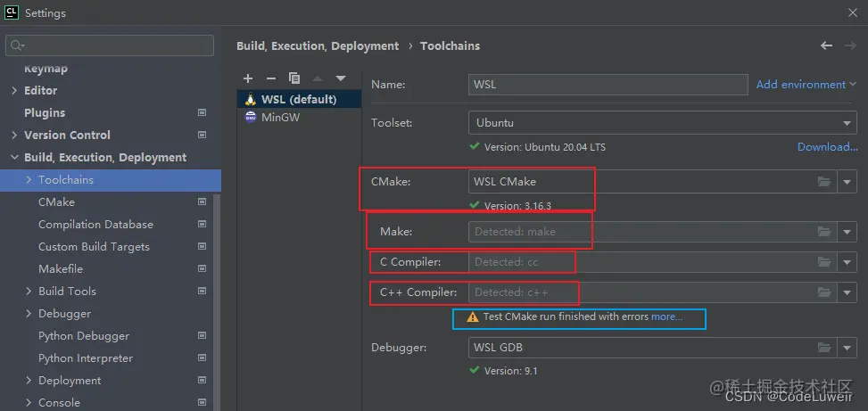Open Python Interpreter settings

86,358
